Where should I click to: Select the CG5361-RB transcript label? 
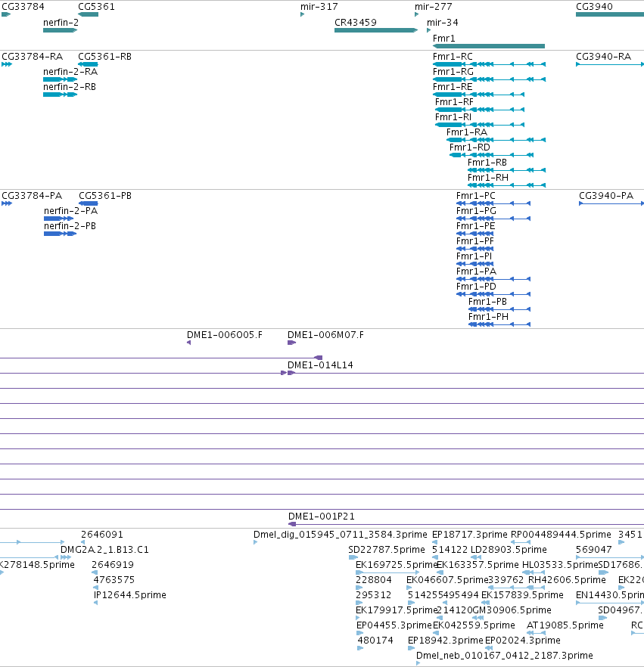[104, 57]
